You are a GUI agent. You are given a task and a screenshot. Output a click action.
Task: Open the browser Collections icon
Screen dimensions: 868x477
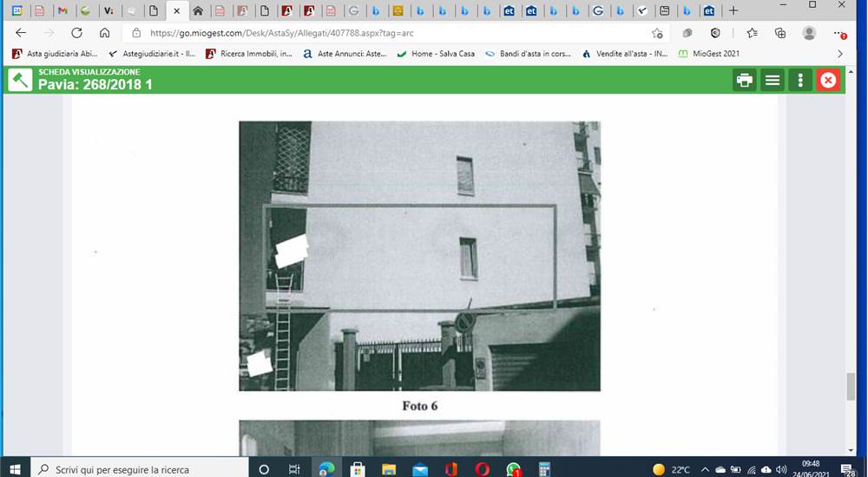point(780,33)
